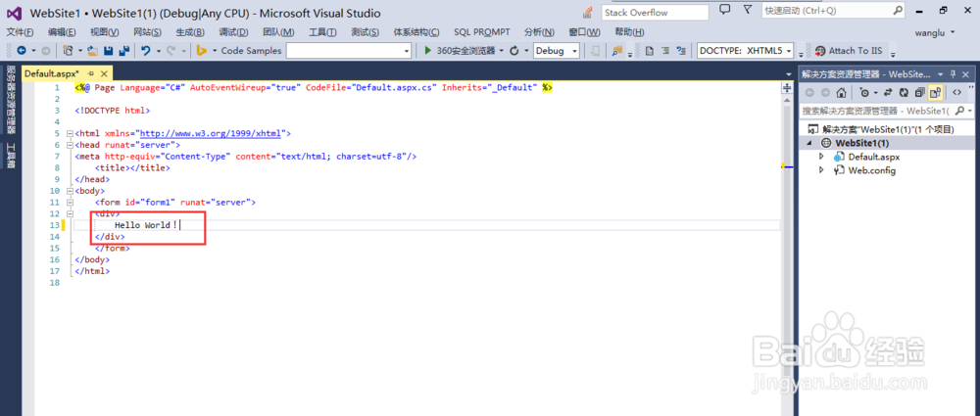
Task: Click the View Code angle brackets icon
Action: (x=956, y=93)
